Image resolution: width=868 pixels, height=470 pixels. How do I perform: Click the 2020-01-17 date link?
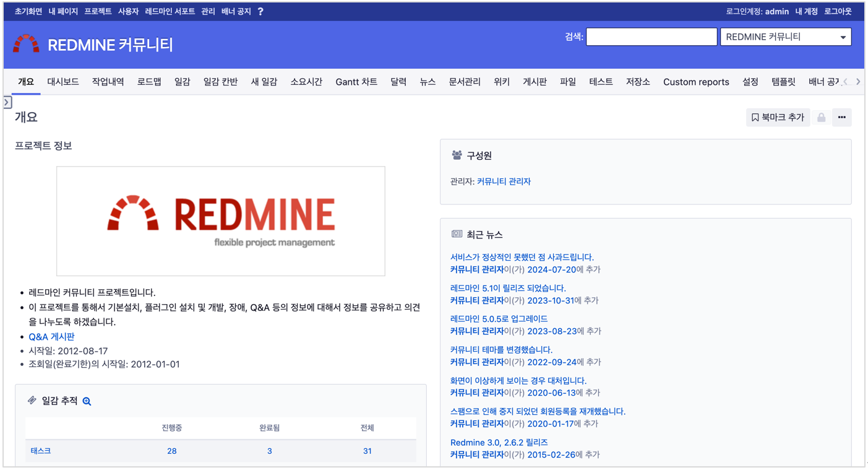click(x=552, y=424)
